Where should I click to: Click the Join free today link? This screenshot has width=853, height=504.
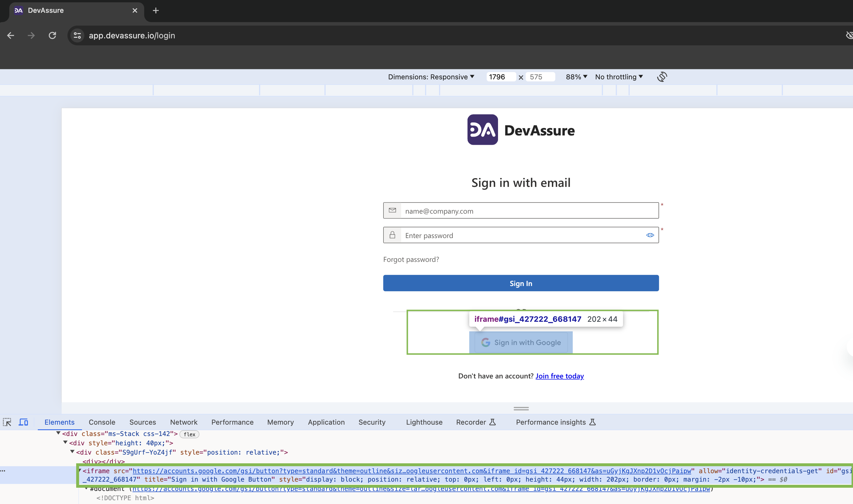(559, 376)
